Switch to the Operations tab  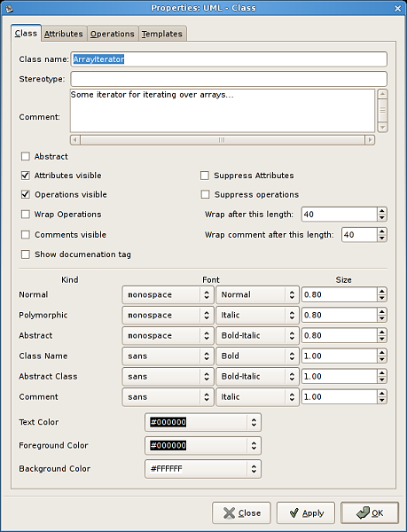point(113,34)
